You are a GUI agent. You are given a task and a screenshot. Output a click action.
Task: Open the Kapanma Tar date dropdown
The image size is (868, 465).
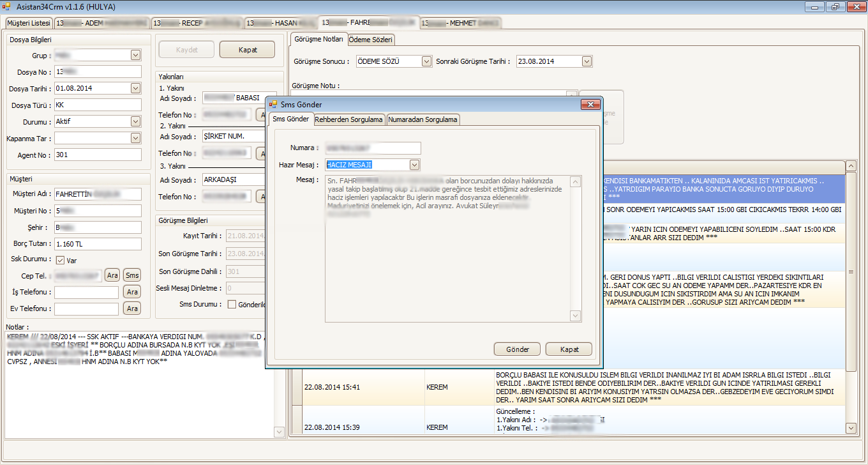point(135,138)
